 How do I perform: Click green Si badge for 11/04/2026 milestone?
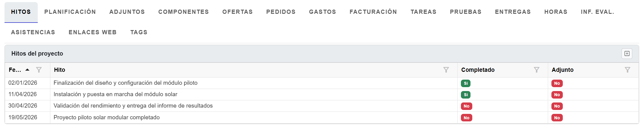465,95
